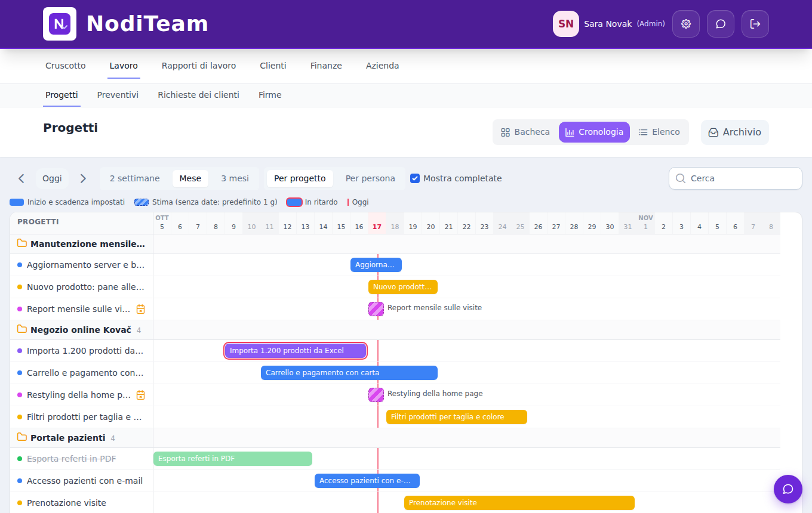The image size is (812, 513).
Task: Select the Progetti tab
Action: (x=61, y=95)
